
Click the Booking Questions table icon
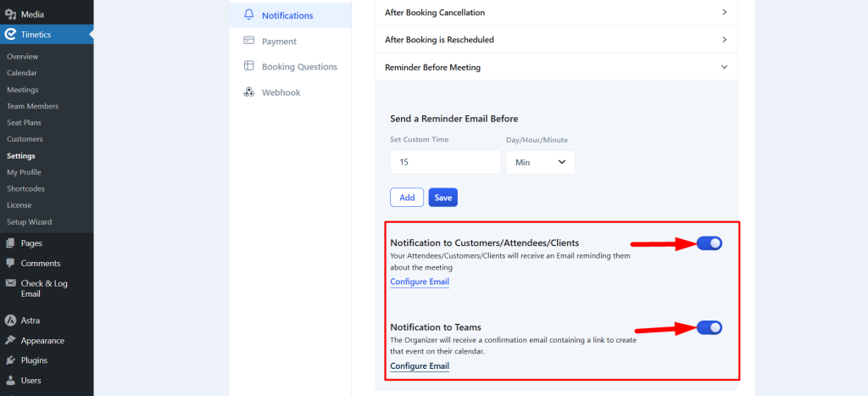(249, 66)
